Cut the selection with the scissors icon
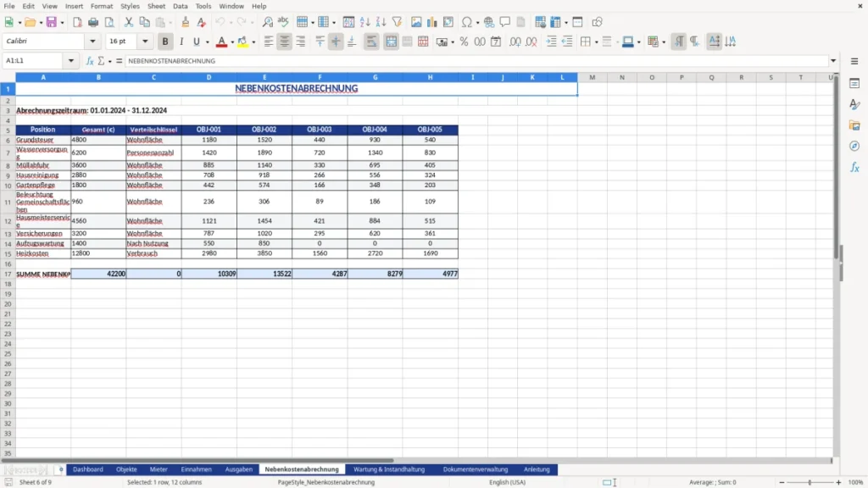This screenshot has height=488, width=868. tap(129, 22)
